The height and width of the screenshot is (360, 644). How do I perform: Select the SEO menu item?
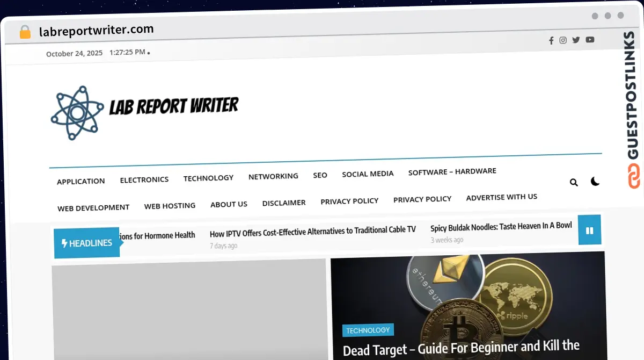click(x=320, y=175)
